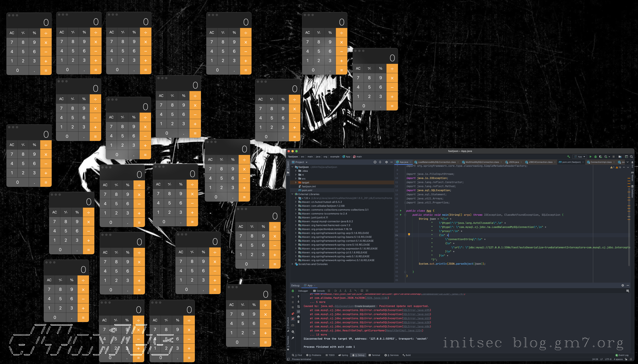Image resolution: width=638 pixels, height=364 pixels.
Task: Clear console with the trash icon
Action: pyautogui.click(x=298, y=322)
